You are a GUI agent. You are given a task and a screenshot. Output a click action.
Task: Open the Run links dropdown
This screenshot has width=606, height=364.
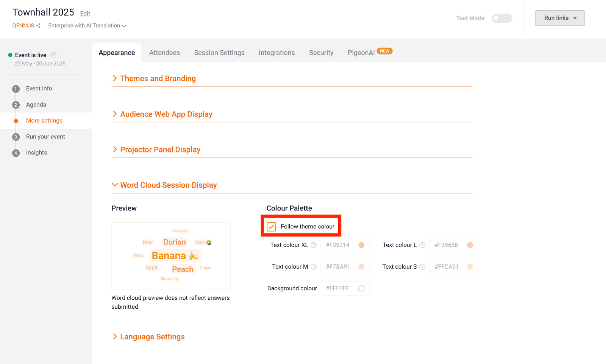(x=559, y=18)
